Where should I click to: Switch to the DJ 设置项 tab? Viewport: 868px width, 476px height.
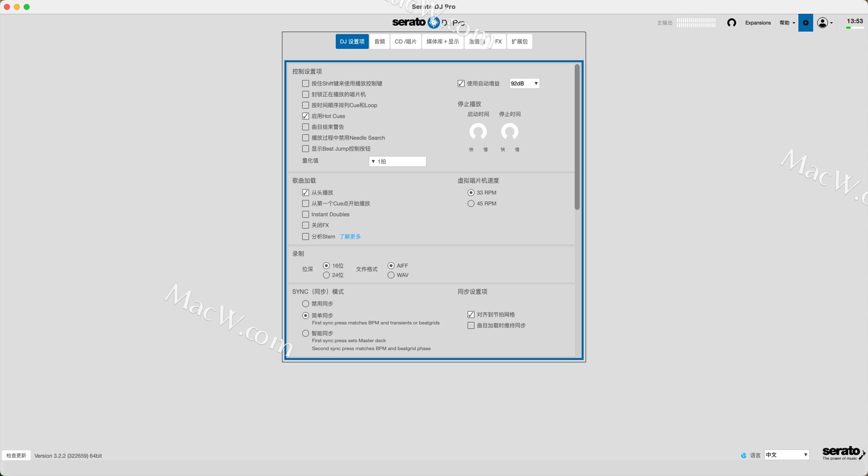coord(352,42)
